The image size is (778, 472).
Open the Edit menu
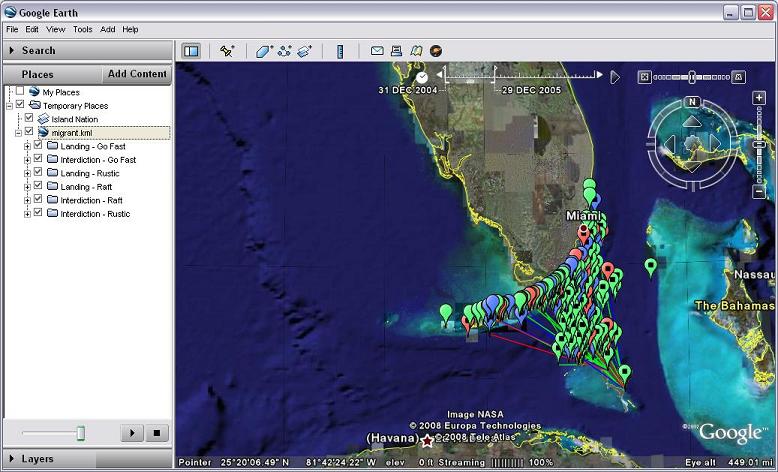click(x=32, y=29)
